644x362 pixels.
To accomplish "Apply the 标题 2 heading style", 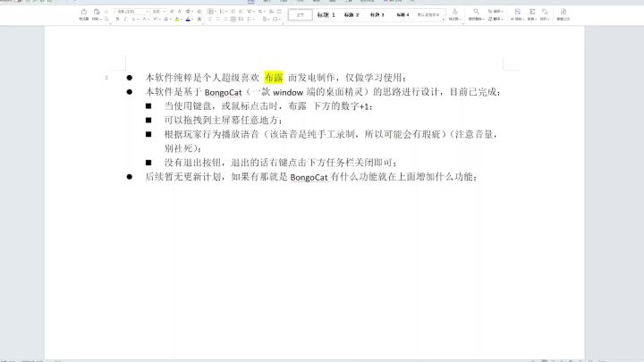I will point(352,15).
